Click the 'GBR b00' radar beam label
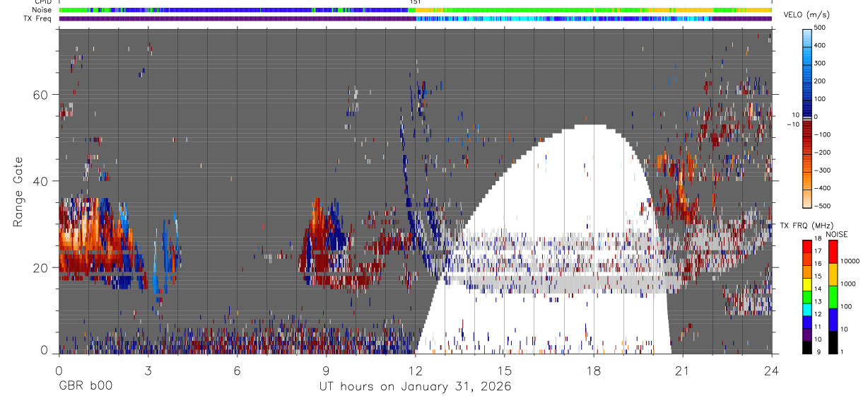This screenshot has width=868, height=401. (85, 387)
